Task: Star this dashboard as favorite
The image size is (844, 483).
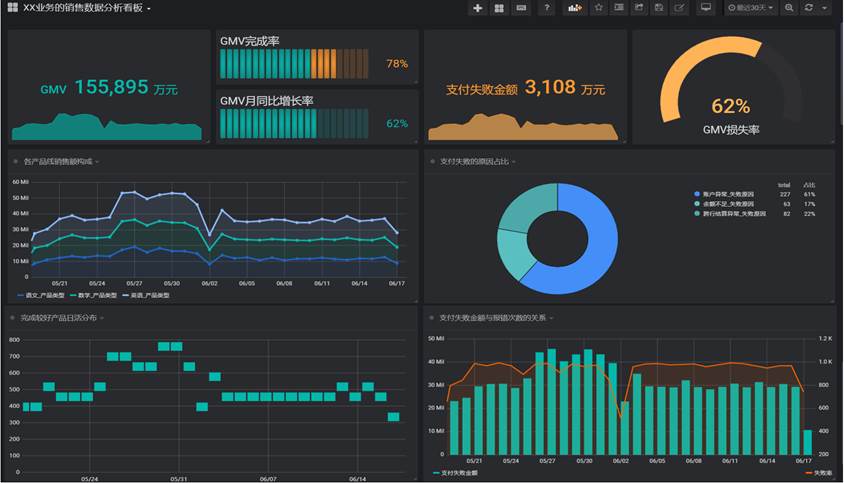Action: click(598, 8)
